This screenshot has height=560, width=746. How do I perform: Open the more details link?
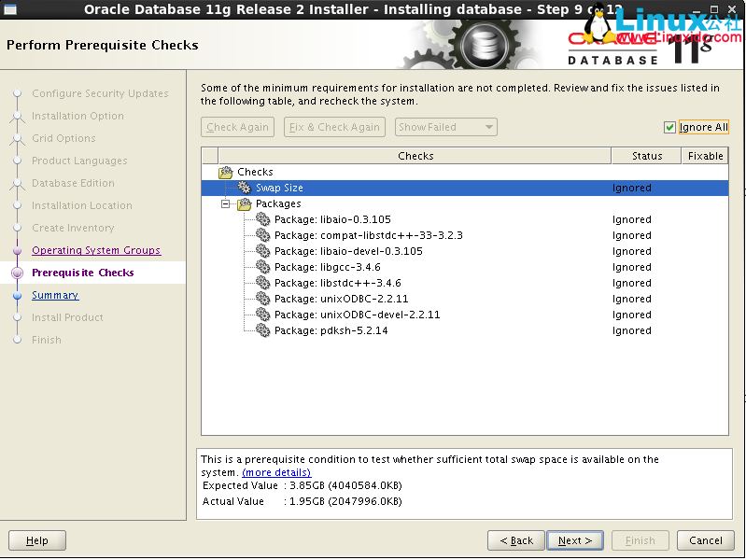pyautogui.click(x=276, y=472)
